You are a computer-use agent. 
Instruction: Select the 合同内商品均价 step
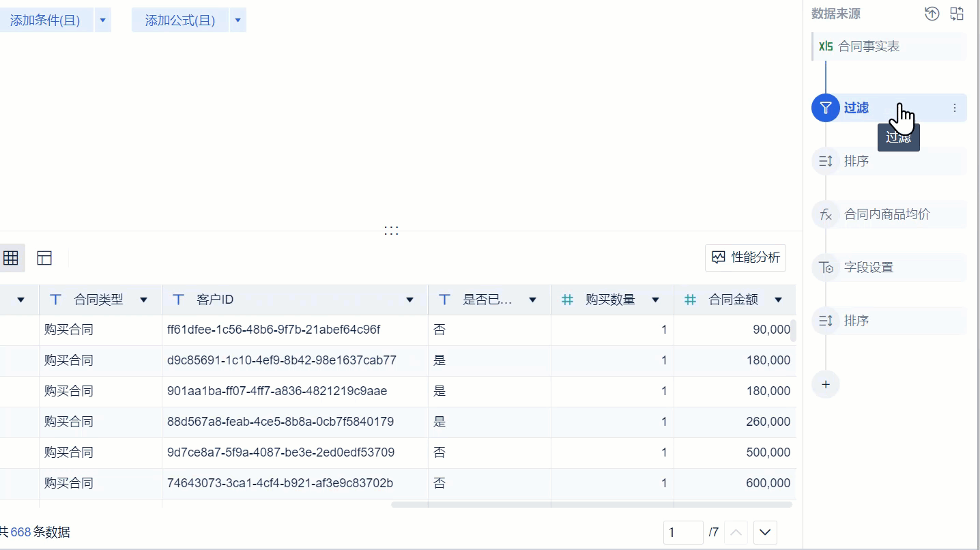coord(890,214)
